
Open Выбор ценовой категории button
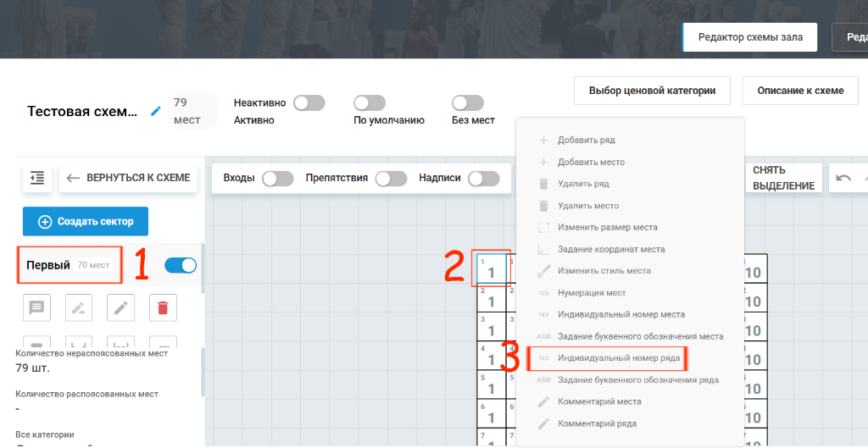(652, 91)
